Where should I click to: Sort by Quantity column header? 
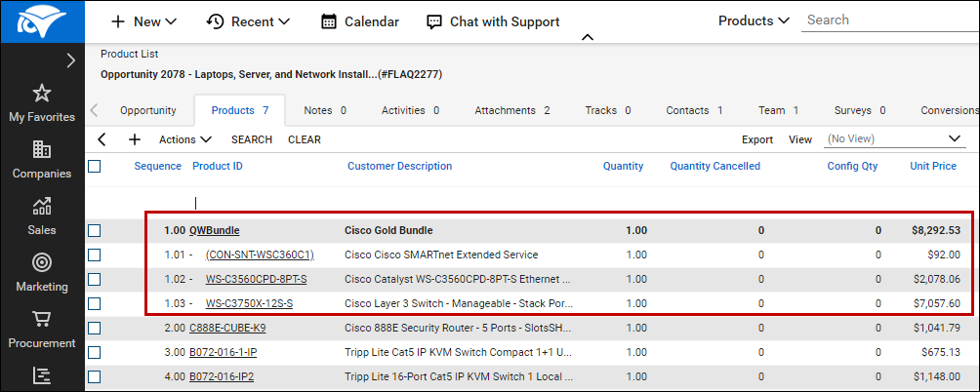623,166
